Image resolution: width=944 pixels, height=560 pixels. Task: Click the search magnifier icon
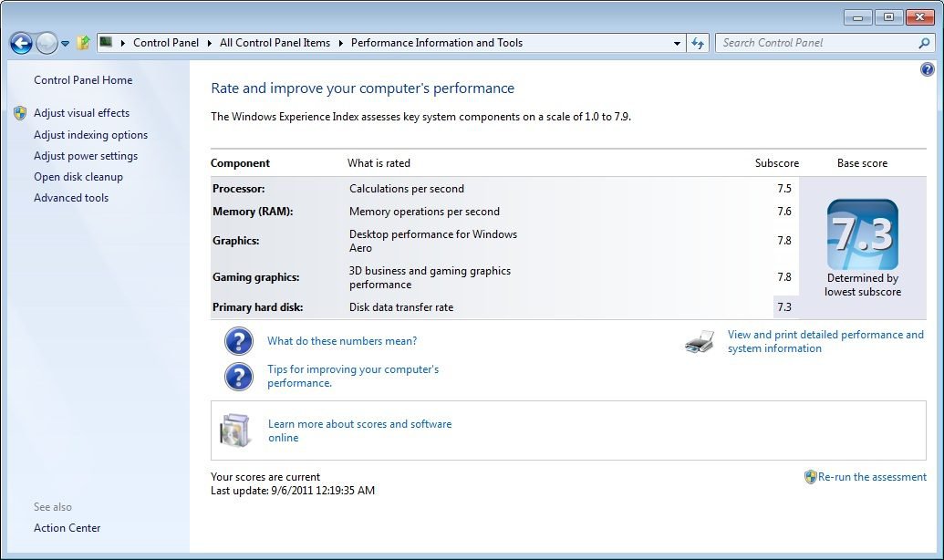924,43
